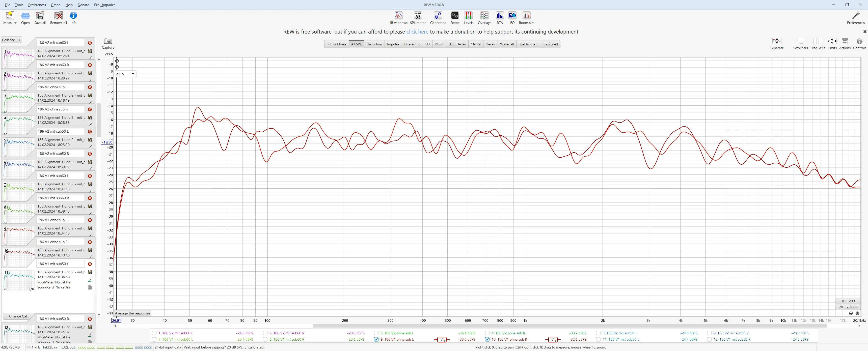
Task: Follow the 'click here' donation link
Action: click(x=417, y=32)
